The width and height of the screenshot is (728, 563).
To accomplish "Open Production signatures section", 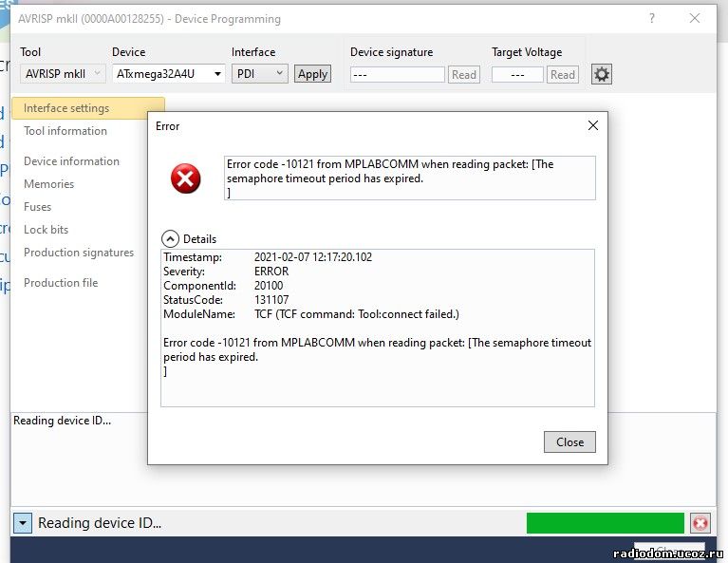I will (x=79, y=253).
